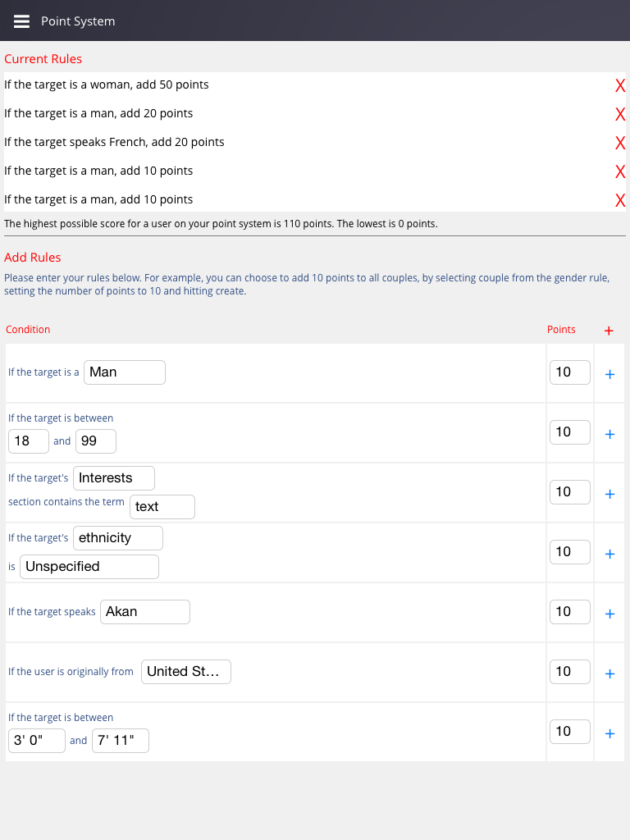Click the Interests term text field
The image size is (630, 840).
[162, 507]
